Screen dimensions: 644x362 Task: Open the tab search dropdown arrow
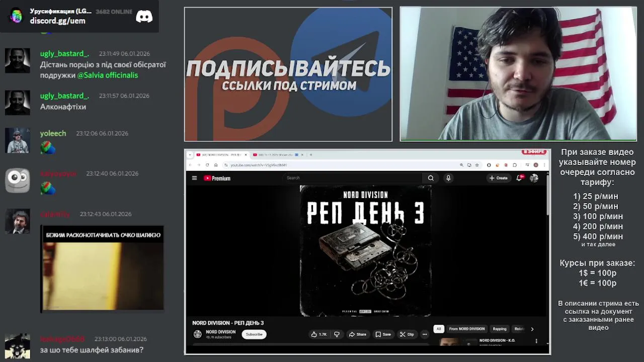pyautogui.click(x=190, y=155)
